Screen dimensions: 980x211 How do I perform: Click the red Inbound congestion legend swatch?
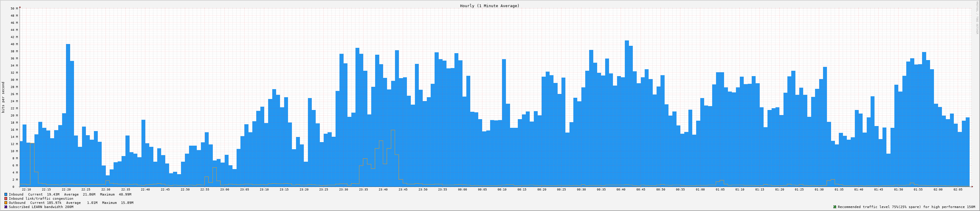[6, 199]
